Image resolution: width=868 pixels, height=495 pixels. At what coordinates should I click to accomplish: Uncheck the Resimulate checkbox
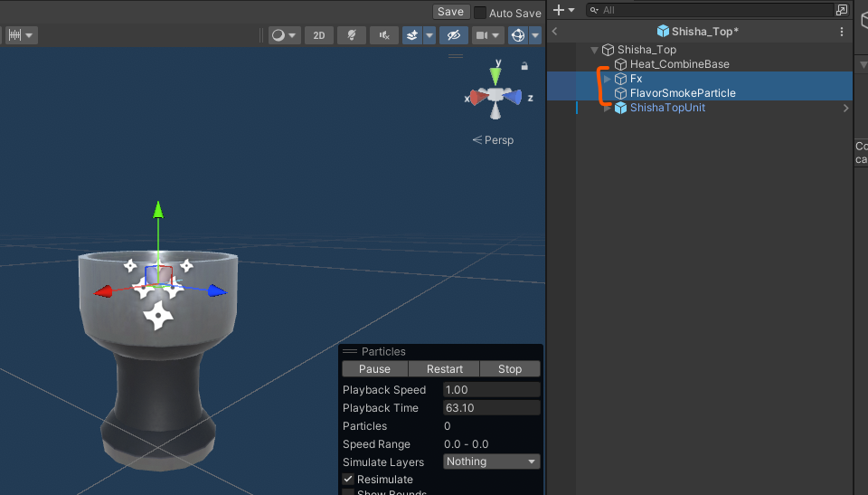(x=348, y=479)
